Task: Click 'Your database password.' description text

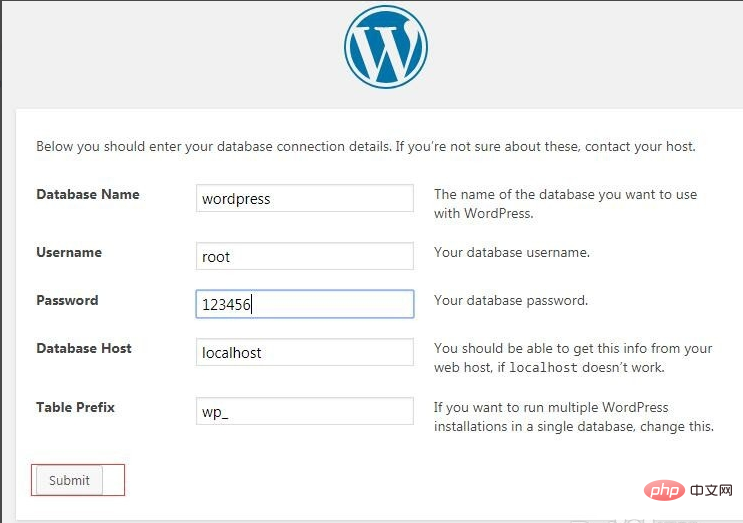Action: [x=511, y=300]
